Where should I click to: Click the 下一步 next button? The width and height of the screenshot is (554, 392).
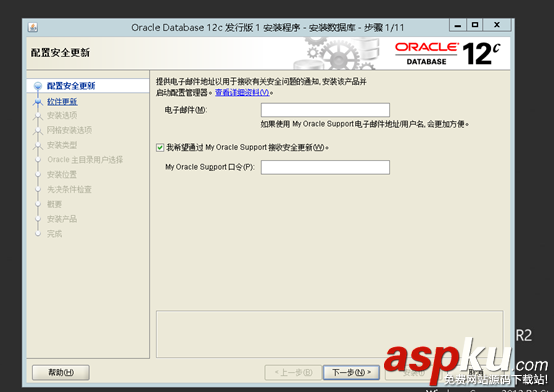[351, 372]
